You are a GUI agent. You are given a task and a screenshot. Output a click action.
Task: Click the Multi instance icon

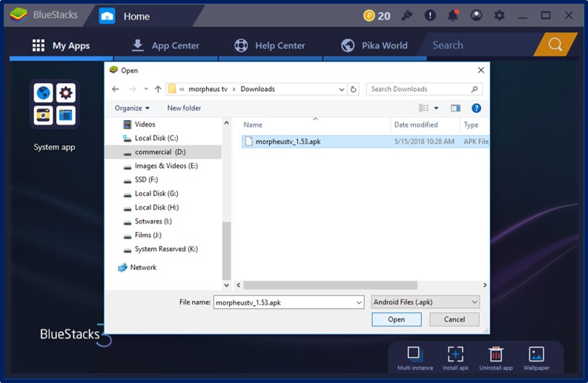click(415, 354)
